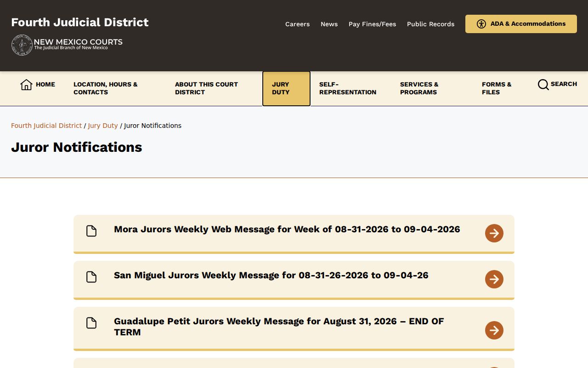Screen dimensions: 588x368
Task: Visit the Pay Fines/Fees link
Action: 373,24
